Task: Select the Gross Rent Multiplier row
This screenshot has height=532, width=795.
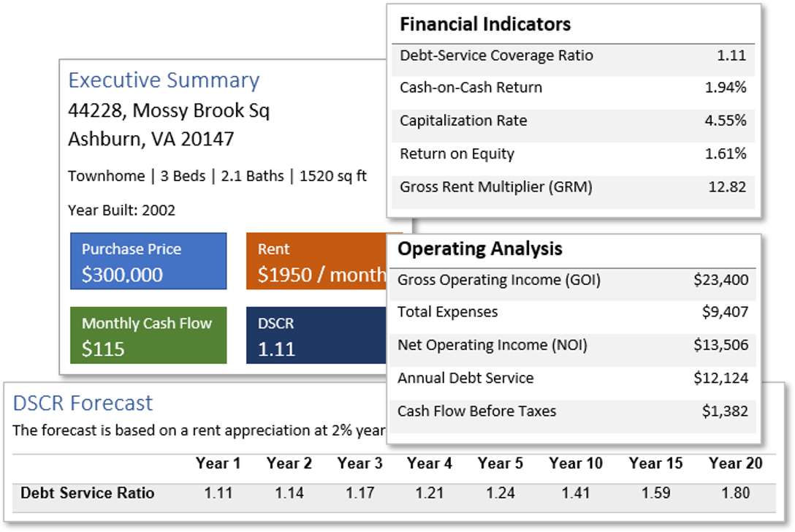Action: (573, 186)
